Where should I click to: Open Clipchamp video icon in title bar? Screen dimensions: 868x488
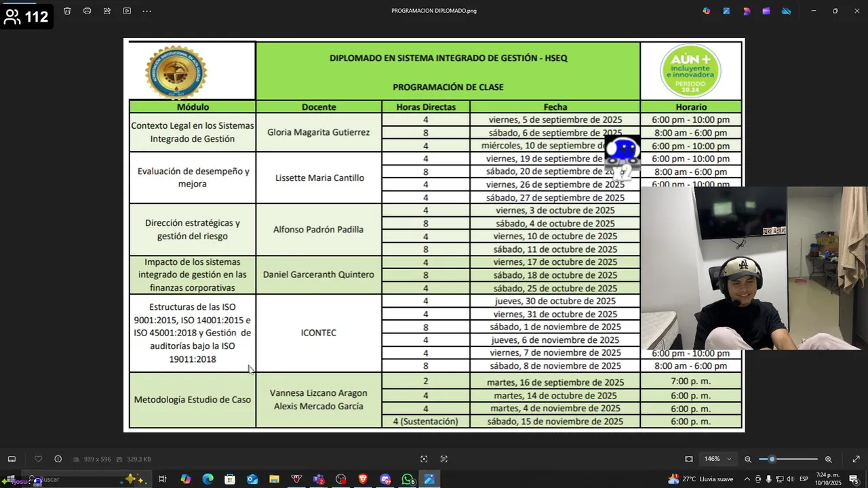tap(766, 11)
